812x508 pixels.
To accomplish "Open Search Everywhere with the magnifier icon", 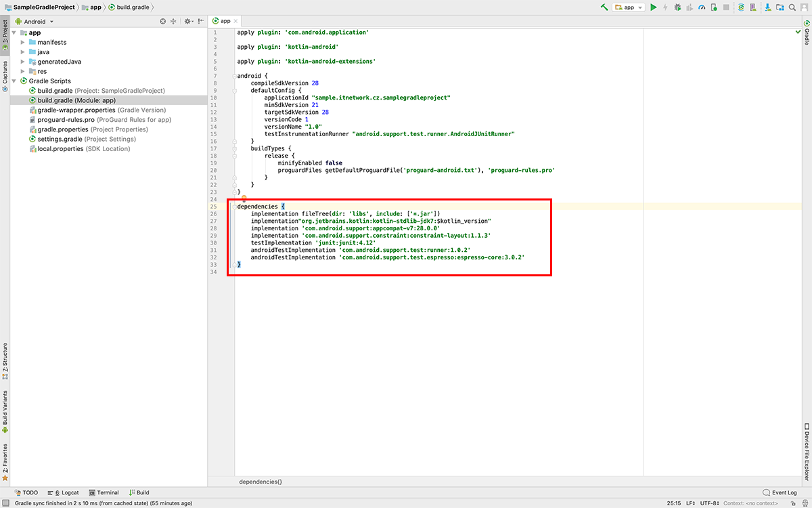I will [792, 7].
